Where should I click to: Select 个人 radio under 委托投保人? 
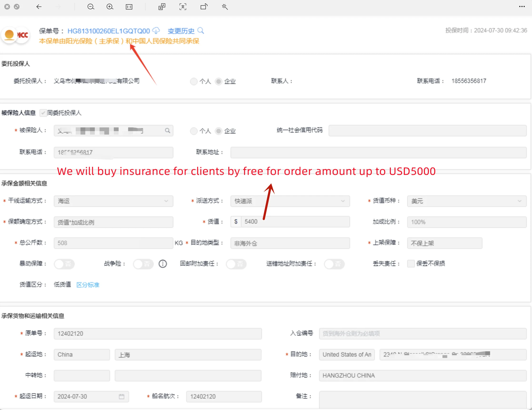[194, 82]
